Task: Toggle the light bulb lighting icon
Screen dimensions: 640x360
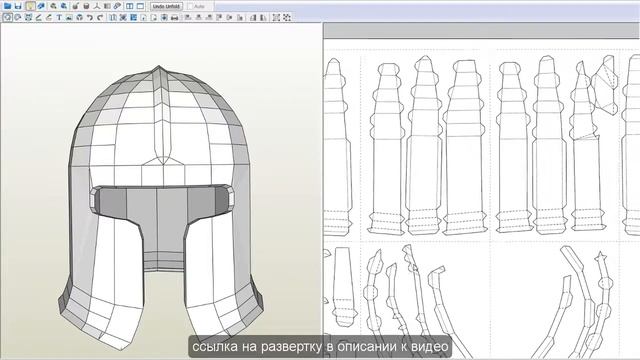Action: tap(30, 6)
